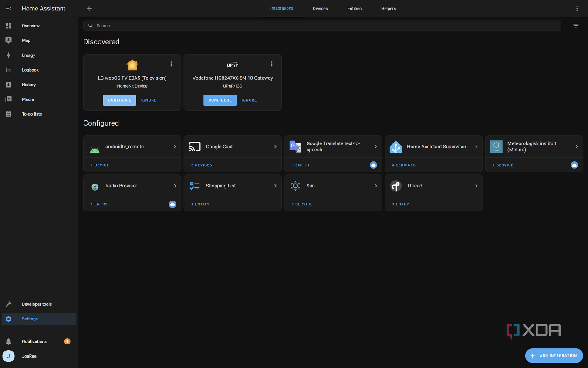Open the Media sidebar item
This screenshot has height=368, width=588.
point(39,99)
